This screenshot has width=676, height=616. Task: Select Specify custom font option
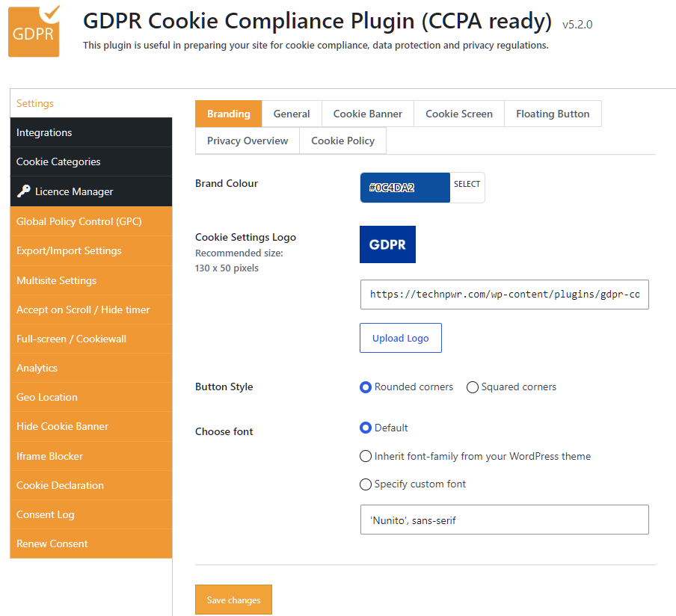tap(365, 484)
